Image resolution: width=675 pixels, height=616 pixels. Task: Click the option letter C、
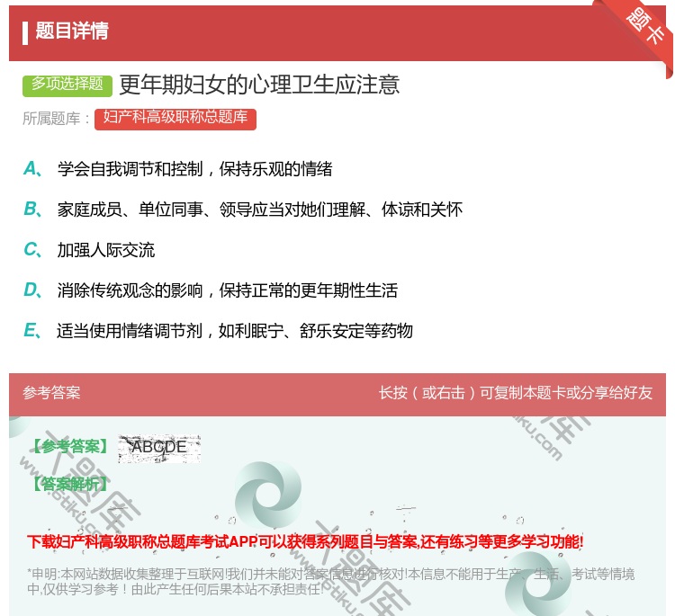[x=32, y=250]
